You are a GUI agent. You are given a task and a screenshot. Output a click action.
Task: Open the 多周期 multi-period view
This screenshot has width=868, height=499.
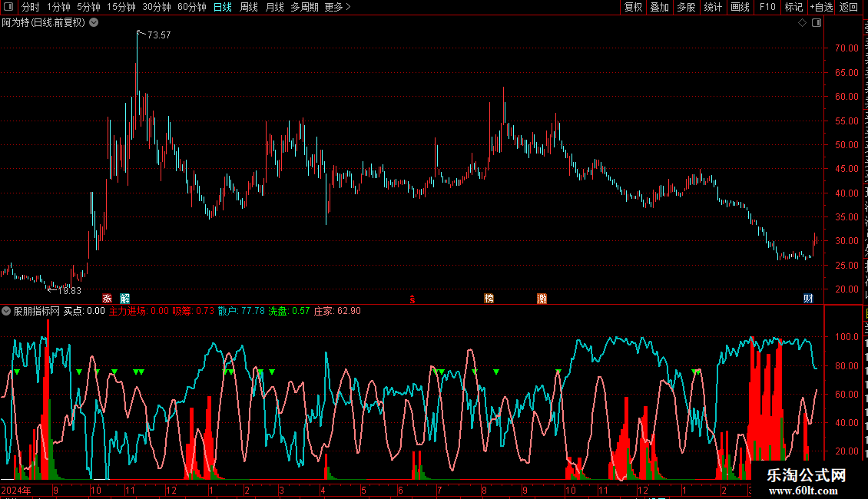[x=304, y=7]
